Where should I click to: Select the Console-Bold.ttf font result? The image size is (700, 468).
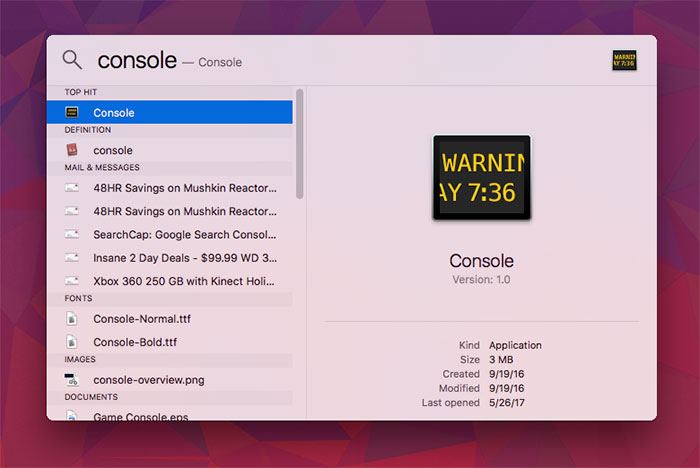[170, 342]
